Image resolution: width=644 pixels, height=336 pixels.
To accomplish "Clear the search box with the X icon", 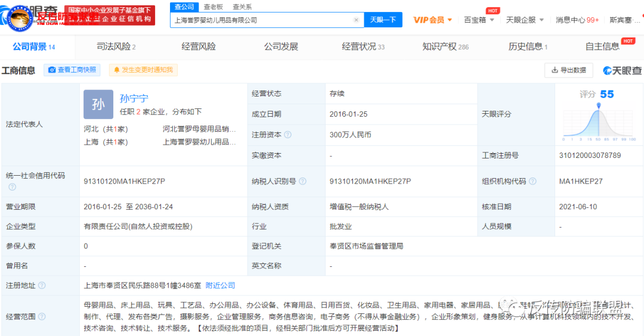I will [x=356, y=20].
